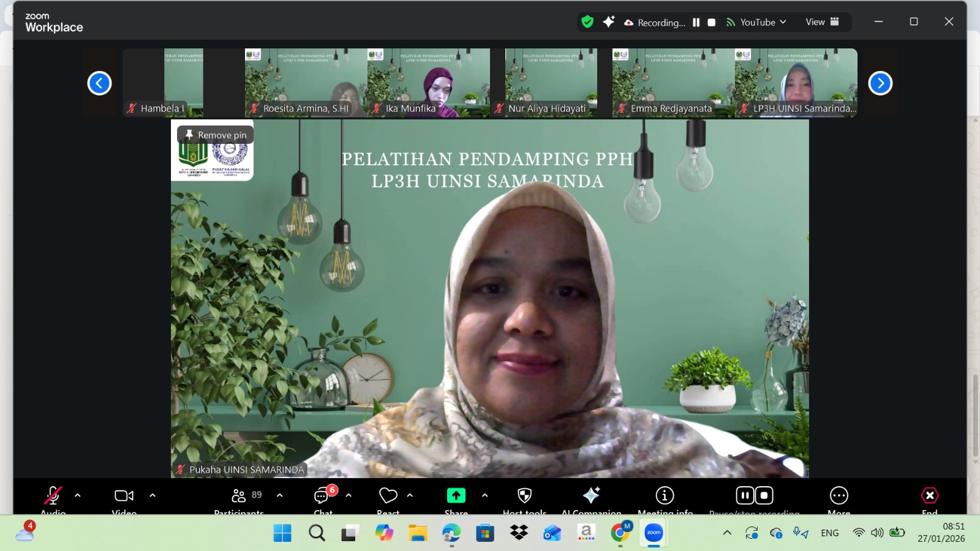Image resolution: width=980 pixels, height=551 pixels.
Task: Expand the Audio options arrow
Action: 78,495
